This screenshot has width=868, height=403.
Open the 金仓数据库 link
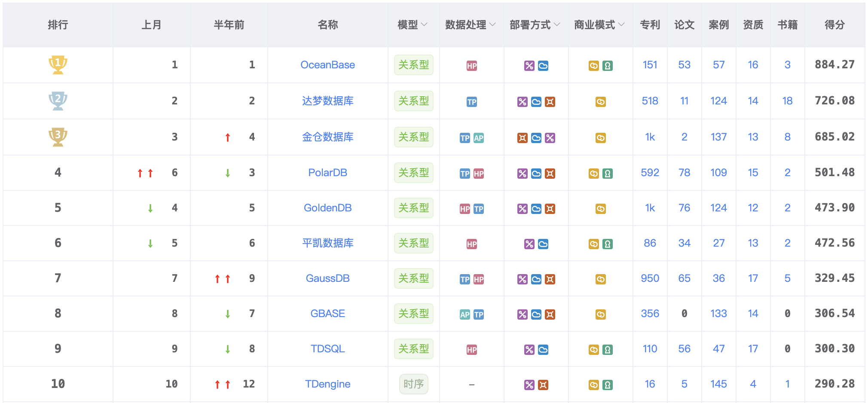click(x=328, y=137)
